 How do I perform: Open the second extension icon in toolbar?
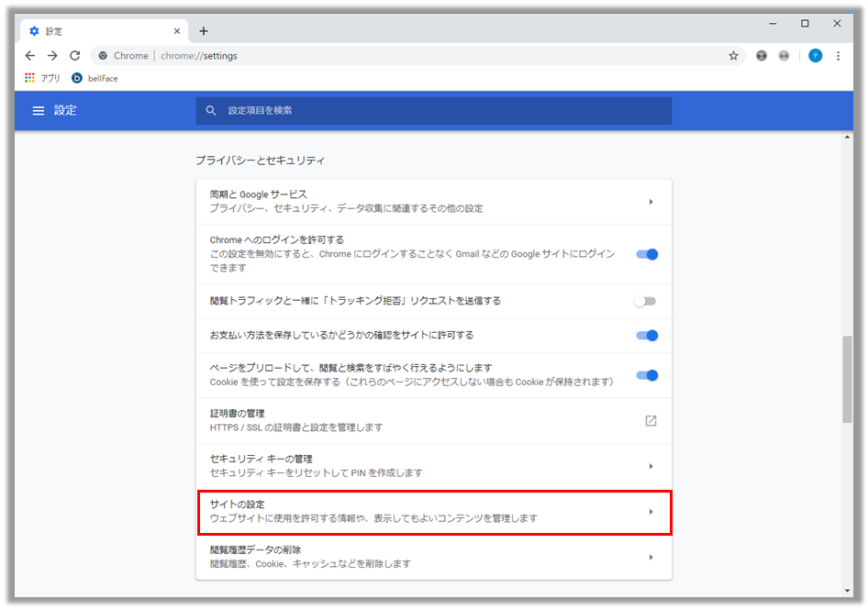(784, 55)
